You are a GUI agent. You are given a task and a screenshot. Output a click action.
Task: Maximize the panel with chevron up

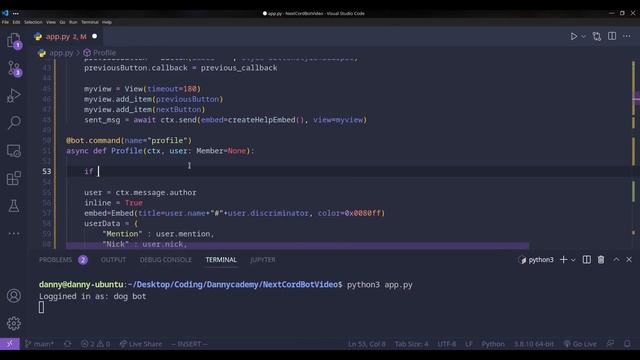point(616,260)
